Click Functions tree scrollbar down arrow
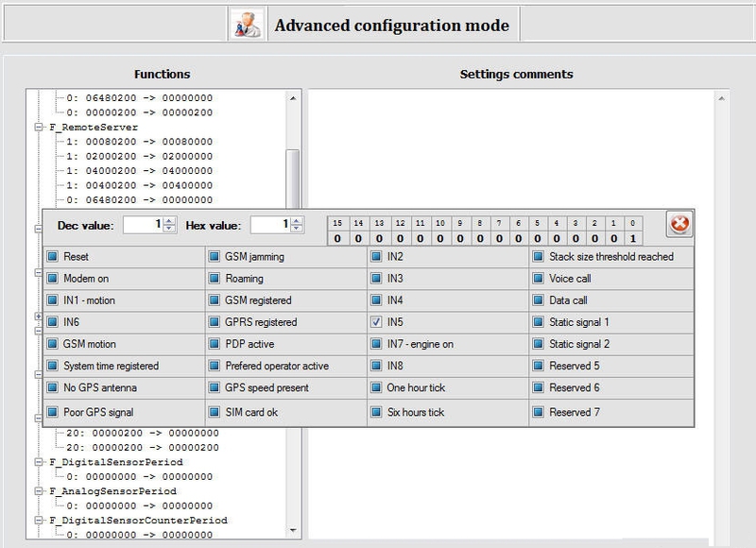Viewport: 756px width, 548px height. point(293,530)
